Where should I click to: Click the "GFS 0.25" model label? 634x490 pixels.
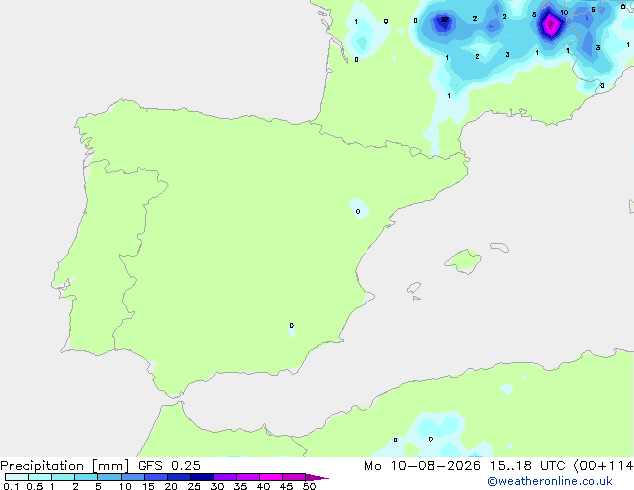coord(169,466)
